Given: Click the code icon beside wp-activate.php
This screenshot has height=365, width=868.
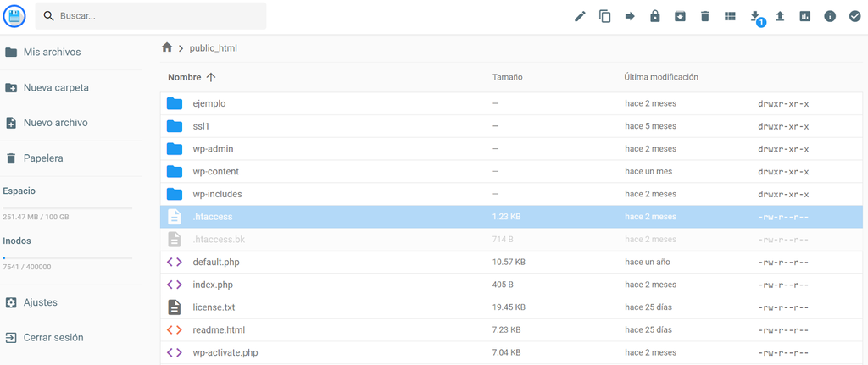Looking at the screenshot, I should 175,352.
